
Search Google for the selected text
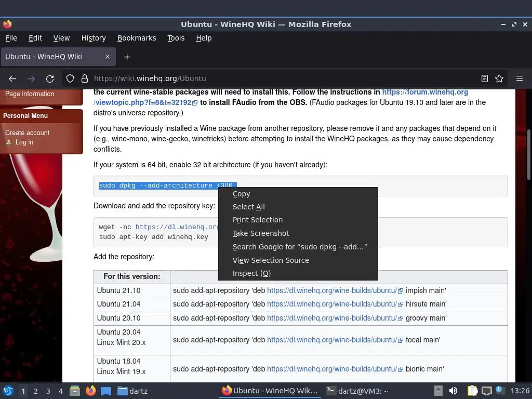298,247
